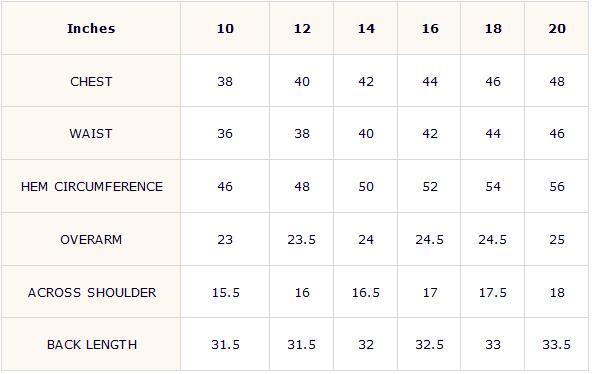Click the ACROSS SHOULDER row label
592x374 pixels.
point(92,292)
